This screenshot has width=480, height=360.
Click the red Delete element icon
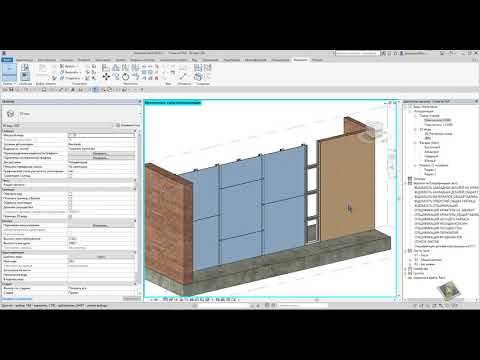[x=156, y=78]
